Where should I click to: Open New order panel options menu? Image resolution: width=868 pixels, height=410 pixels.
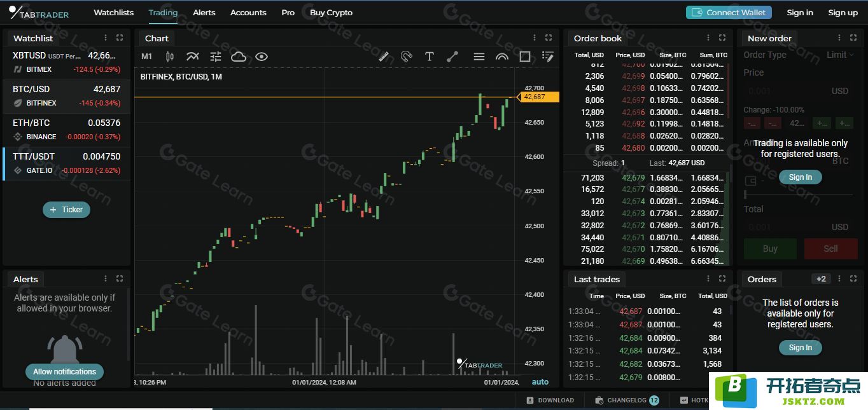[x=841, y=38]
